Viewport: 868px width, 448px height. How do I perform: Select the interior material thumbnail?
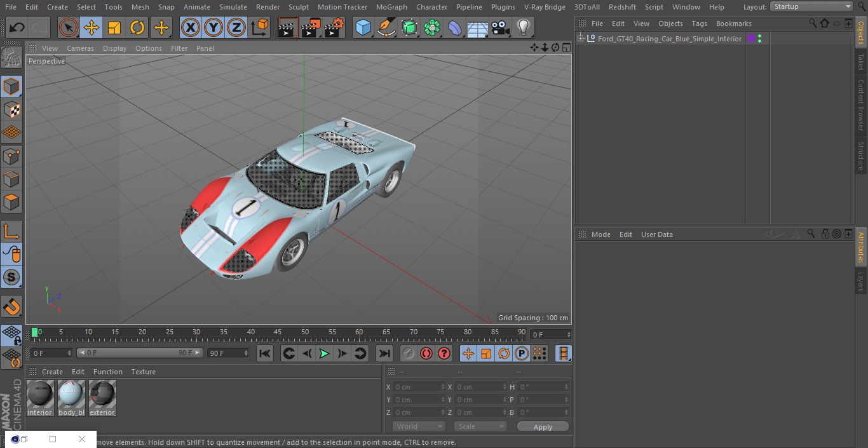click(40, 394)
